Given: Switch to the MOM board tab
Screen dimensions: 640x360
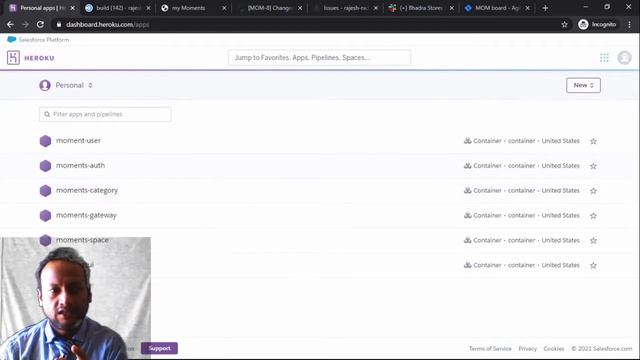Looking at the screenshot, I should coord(496,8).
